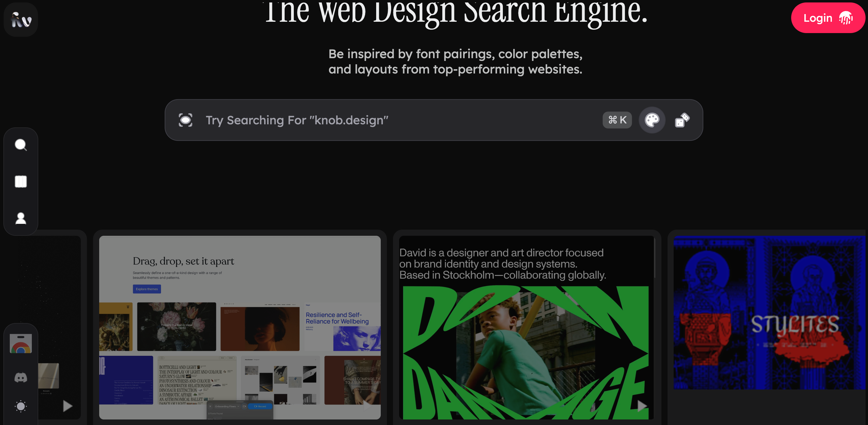Click the Login button
Screen dimensions: 868x425
(x=828, y=18)
